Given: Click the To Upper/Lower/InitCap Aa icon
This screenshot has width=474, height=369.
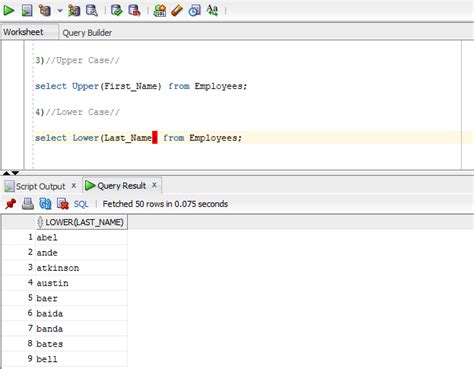Looking at the screenshot, I should tap(212, 10).
